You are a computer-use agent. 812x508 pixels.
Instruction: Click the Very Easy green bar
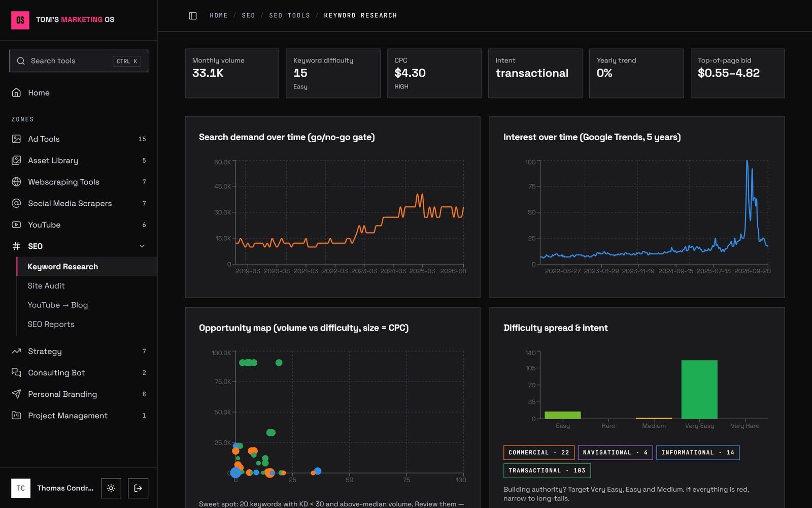(x=699, y=389)
